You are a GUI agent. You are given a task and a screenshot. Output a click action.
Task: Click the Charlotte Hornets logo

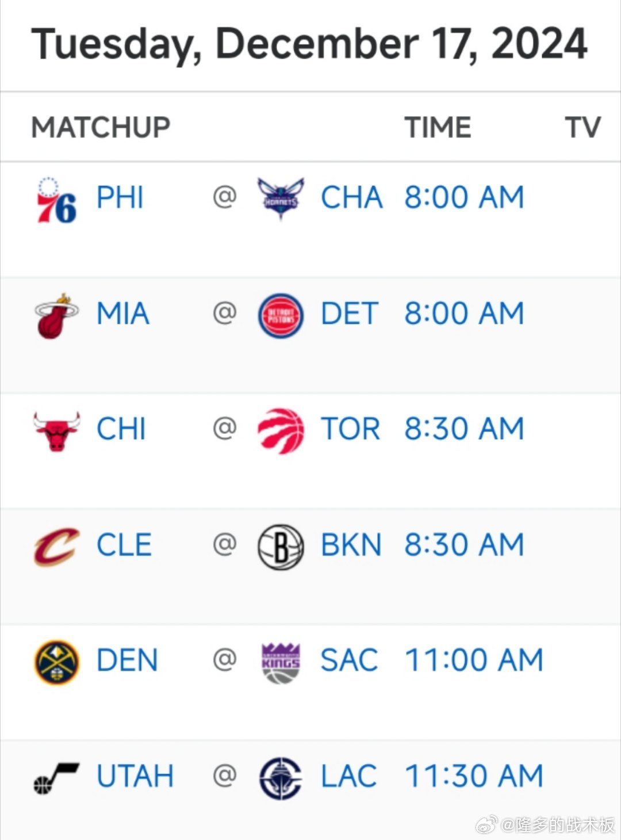point(281,199)
